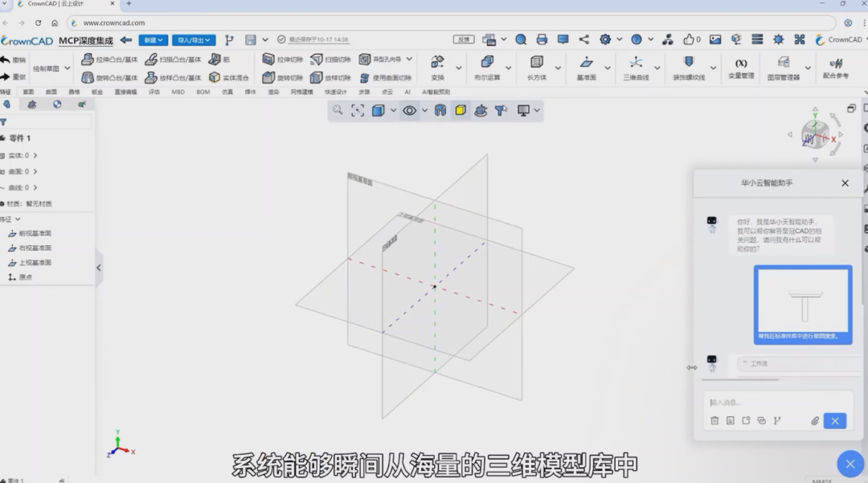Select the 放样凸台/基体 loft boss tool
The height and width of the screenshot is (483, 868).
pos(173,77)
